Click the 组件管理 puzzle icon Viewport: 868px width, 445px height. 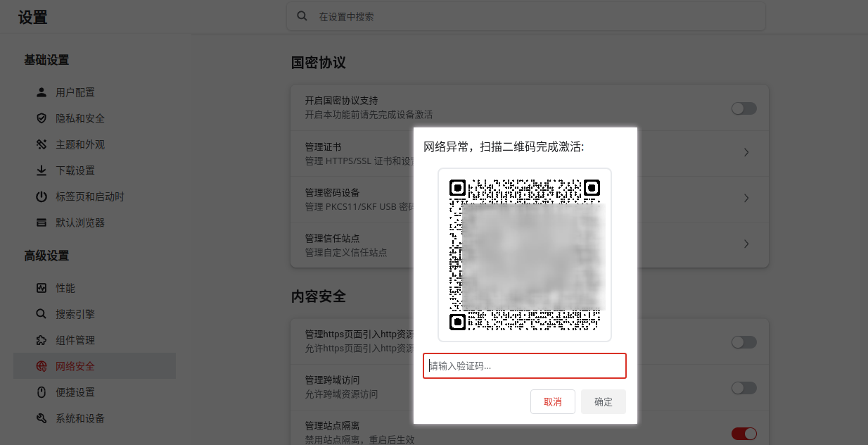click(42, 340)
